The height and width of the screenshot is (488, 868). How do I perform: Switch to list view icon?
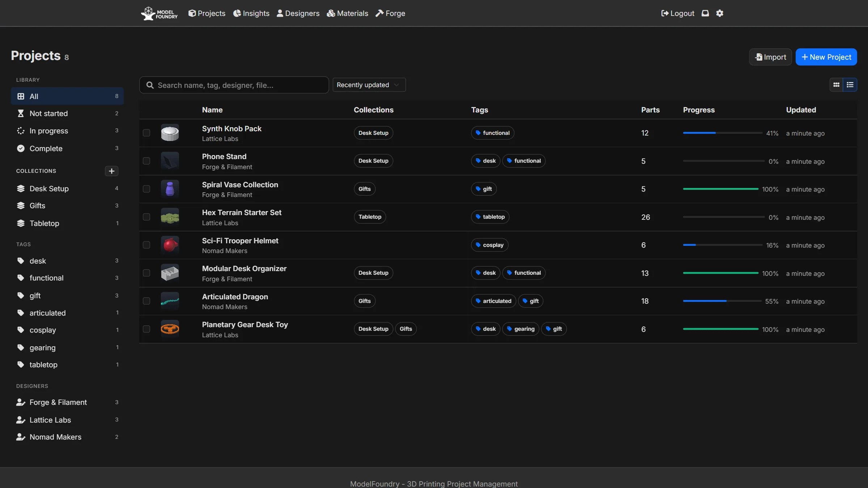(850, 85)
